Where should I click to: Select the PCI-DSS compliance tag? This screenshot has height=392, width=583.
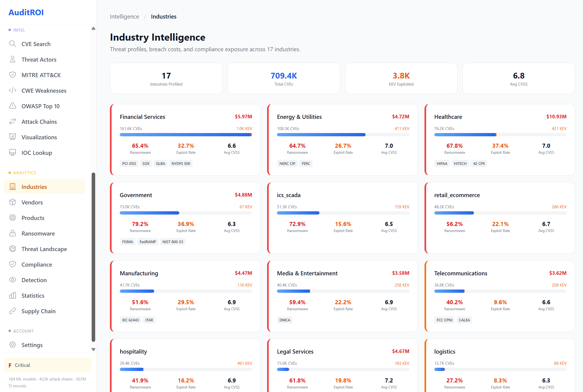129,163
